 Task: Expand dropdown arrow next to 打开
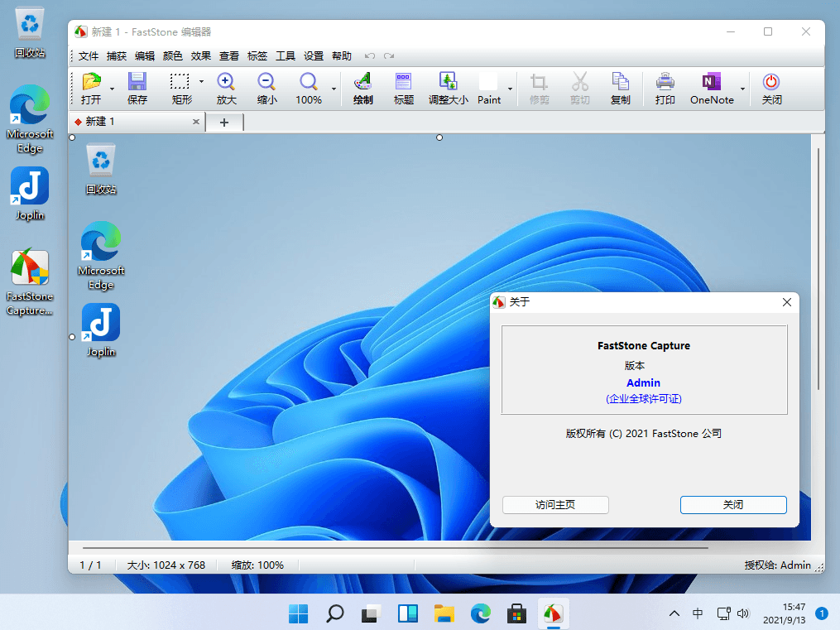tap(112, 89)
